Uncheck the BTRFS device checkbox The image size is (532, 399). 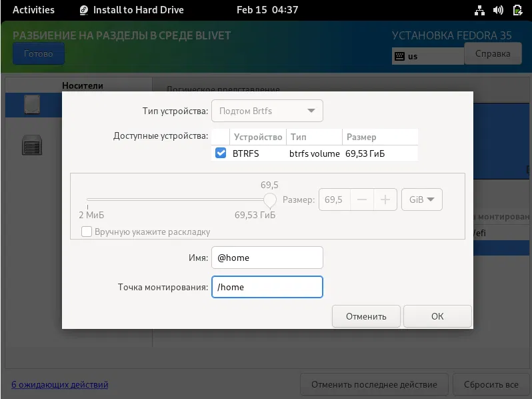221,153
